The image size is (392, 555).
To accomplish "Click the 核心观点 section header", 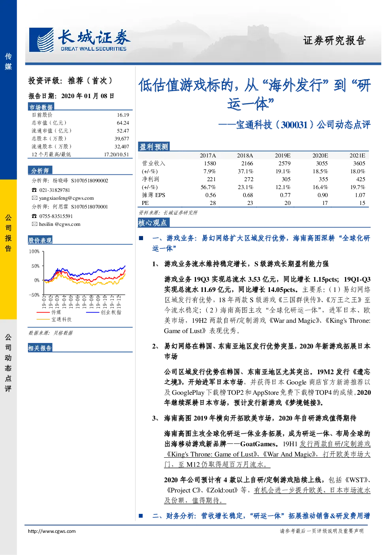I will [154, 223].
